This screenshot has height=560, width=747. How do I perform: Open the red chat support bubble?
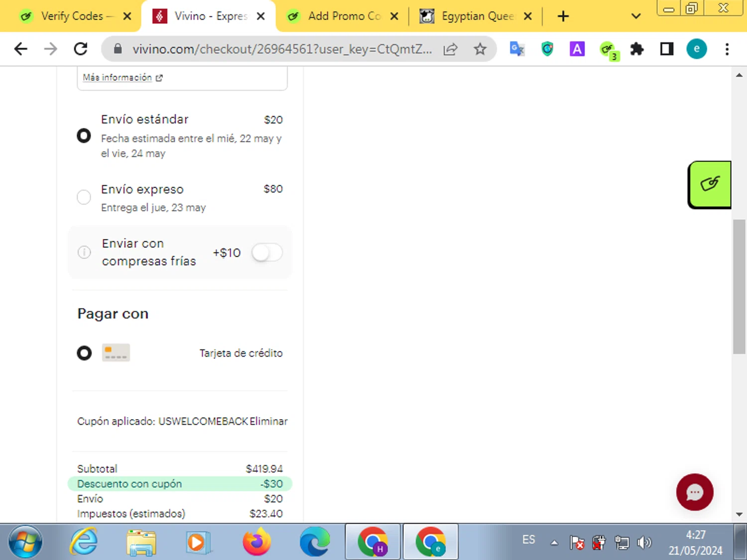[x=695, y=492]
